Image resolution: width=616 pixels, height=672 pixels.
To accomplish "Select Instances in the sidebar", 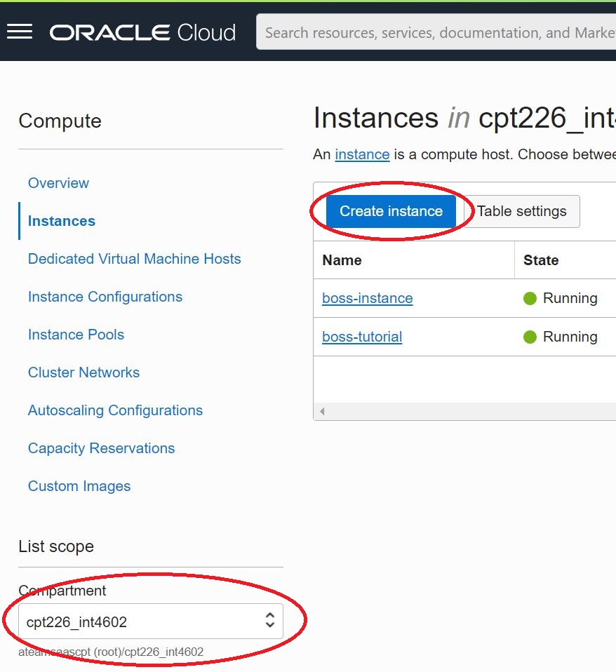I will coord(61,221).
